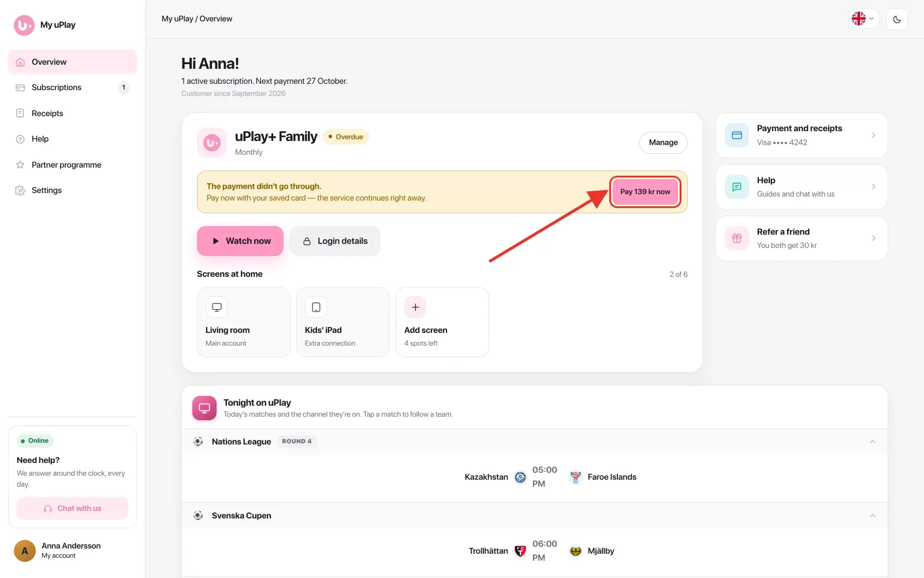Toggle dark mode with the moon icon
Viewport: 924px width, 578px height.
point(897,19)
